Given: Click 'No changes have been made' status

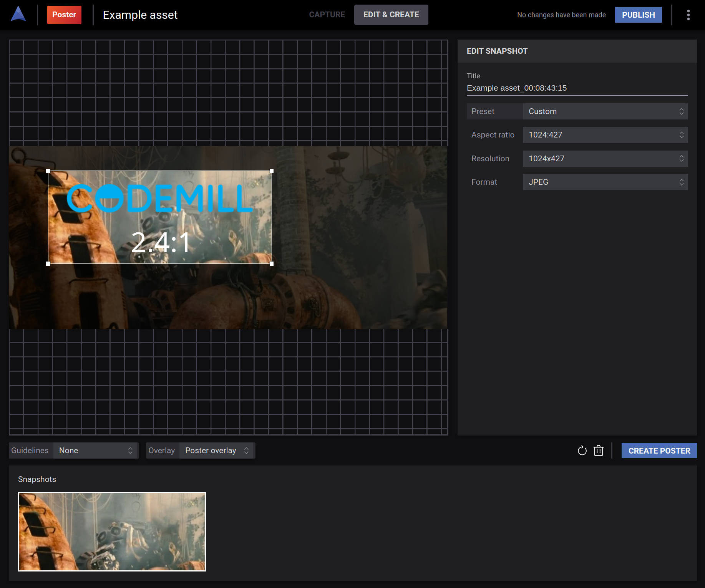Looking at the screenshot, I should [561, 15].
